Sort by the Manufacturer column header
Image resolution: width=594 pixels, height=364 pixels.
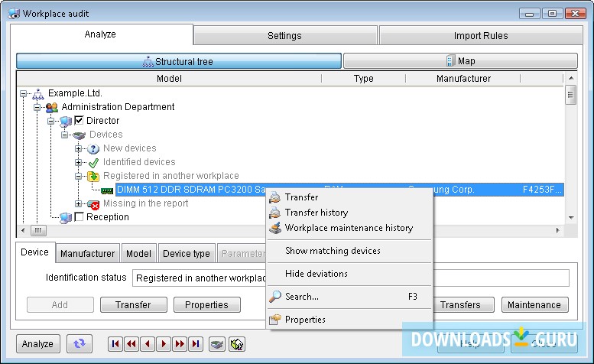(463, 79)
